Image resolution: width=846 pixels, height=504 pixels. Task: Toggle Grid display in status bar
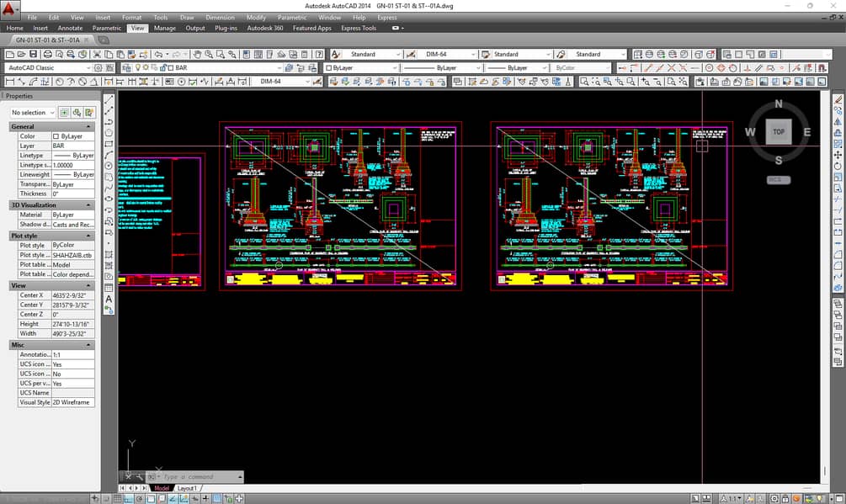[x=118, y=499]
